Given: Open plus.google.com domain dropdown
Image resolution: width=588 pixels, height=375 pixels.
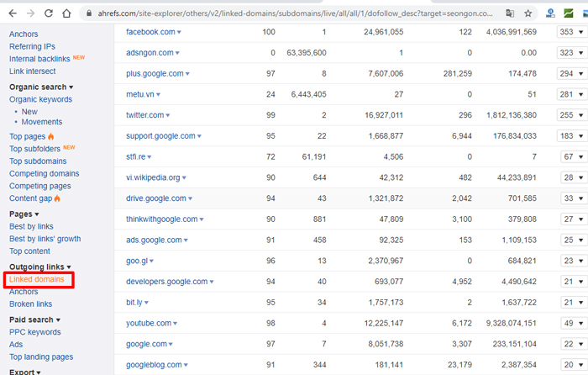Looking at the screenshot, I should tap(187, 74).
